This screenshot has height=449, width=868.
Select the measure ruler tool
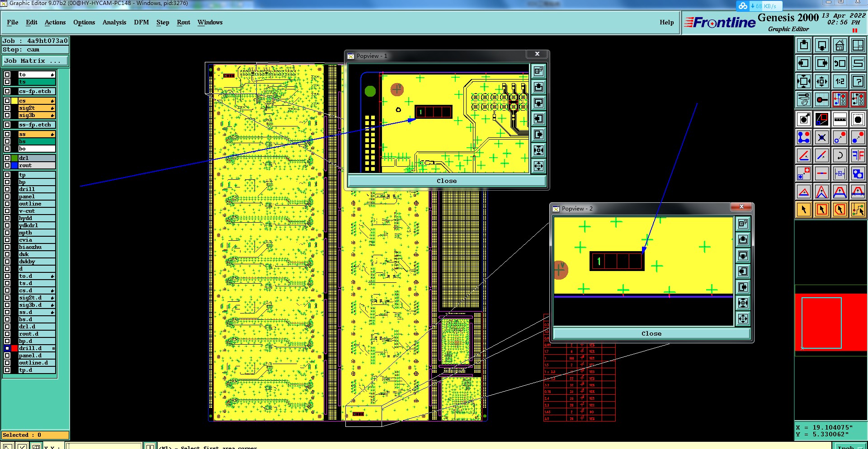pyautogui.click(x=840, y=119)
